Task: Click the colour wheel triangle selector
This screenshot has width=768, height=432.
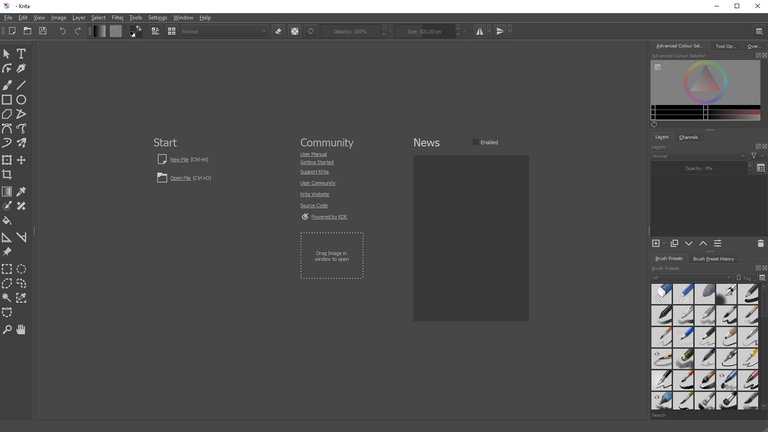Action: click(x=705, y=79)
